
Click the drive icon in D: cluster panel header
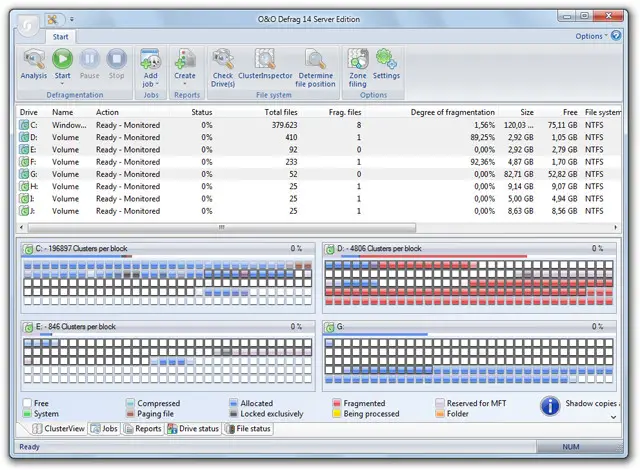(x=330, y=249)
